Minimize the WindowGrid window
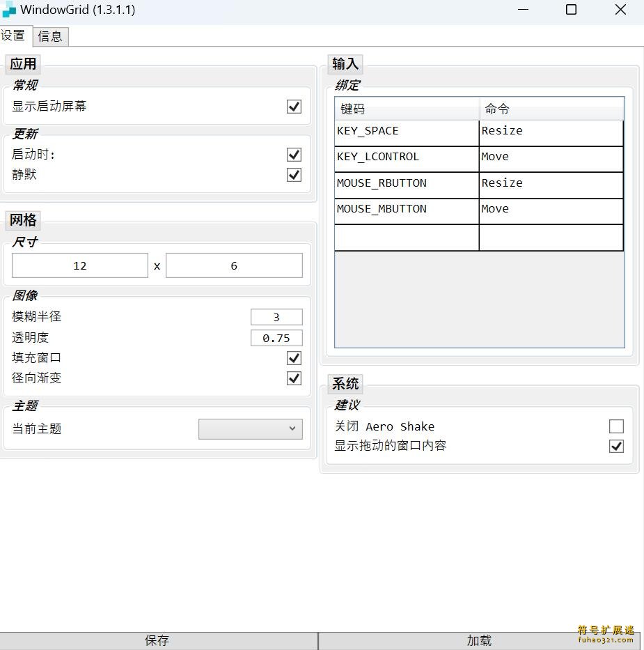This screenshot has width=644, height=650. (x=523, y=10)
